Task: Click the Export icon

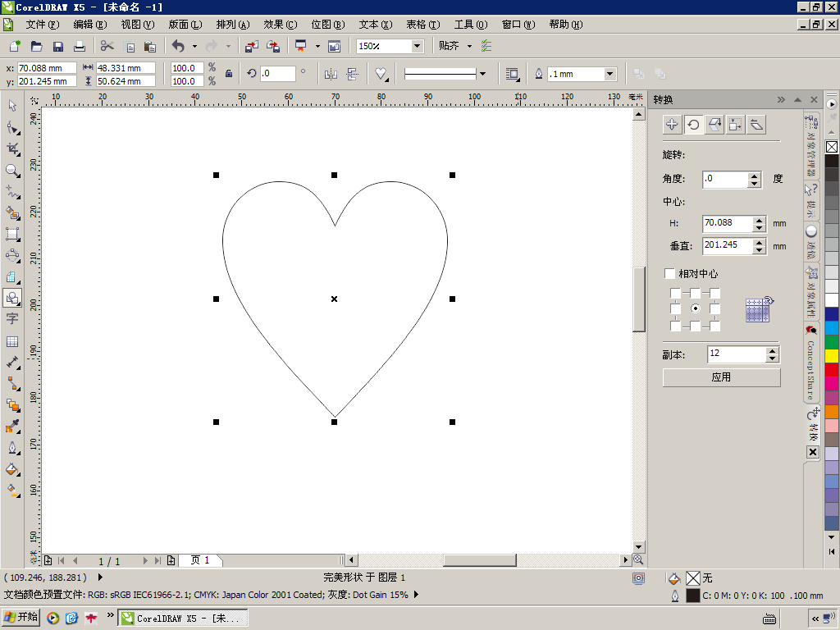Action: pos(273,46)
